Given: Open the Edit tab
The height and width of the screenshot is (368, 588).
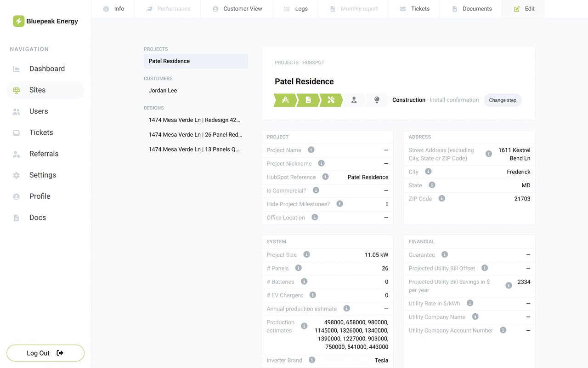Looking at the screenshot, I should pyautogui.click(x=523, y=9).
